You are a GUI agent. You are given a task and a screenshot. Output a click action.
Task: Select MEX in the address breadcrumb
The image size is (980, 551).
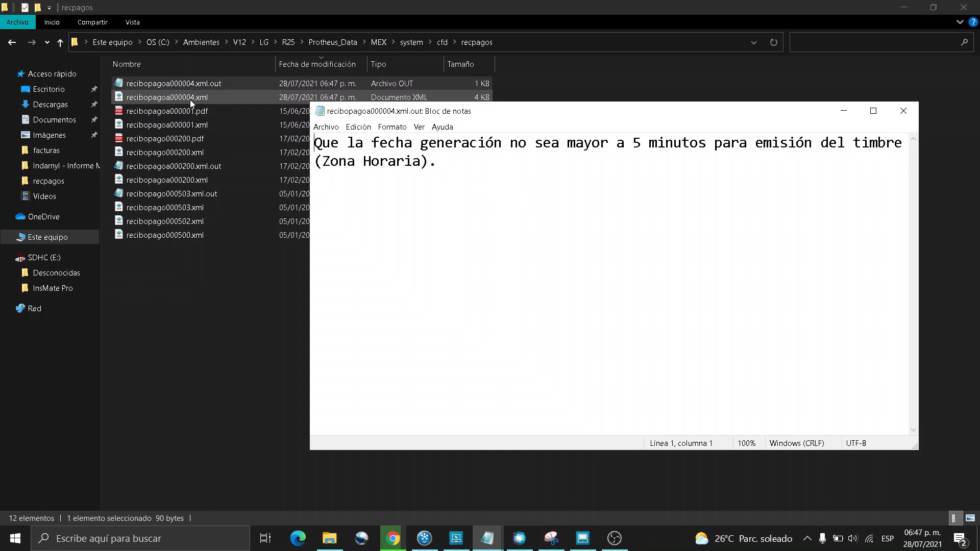point(379,42)
